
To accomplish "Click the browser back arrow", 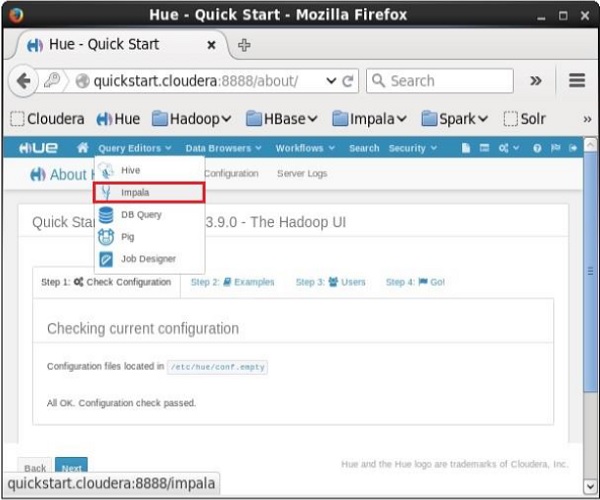I will [x=24, y=81].
